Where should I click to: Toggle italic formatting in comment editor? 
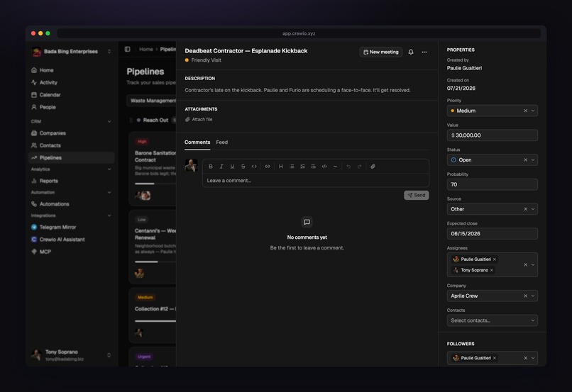[x=221, y=167]
